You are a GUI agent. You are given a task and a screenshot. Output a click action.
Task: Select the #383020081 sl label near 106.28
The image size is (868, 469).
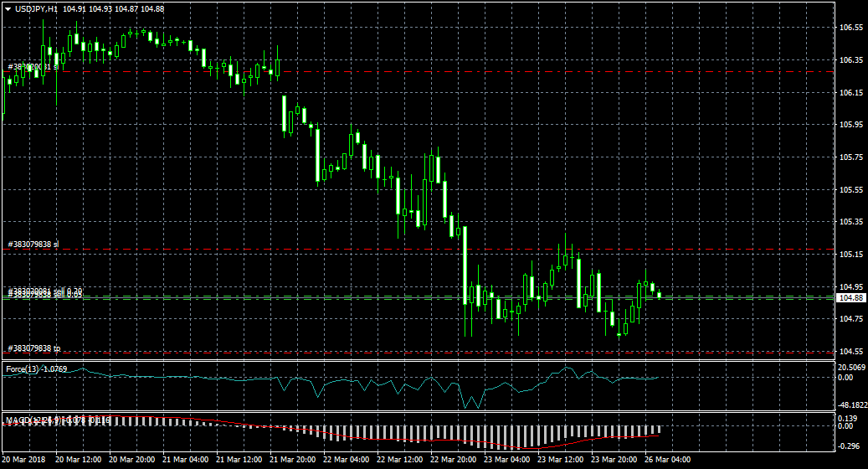[x=33, y=67]
